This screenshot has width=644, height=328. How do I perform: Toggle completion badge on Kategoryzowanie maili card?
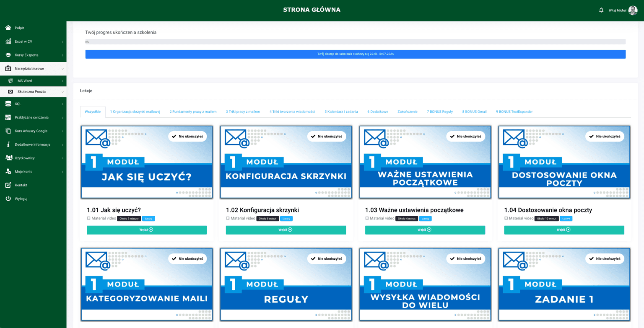pyautogui.click(x=187, y=258)
